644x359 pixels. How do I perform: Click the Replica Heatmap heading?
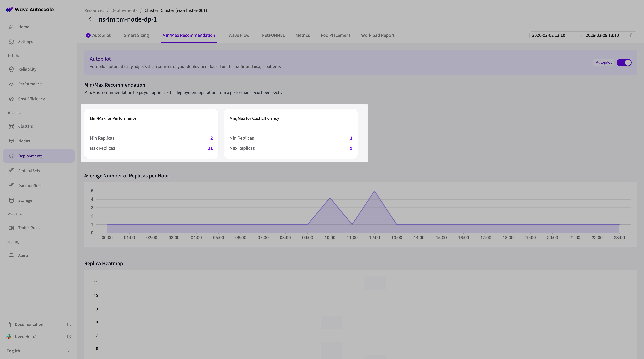pyautogui.click(x=103, y=264)
